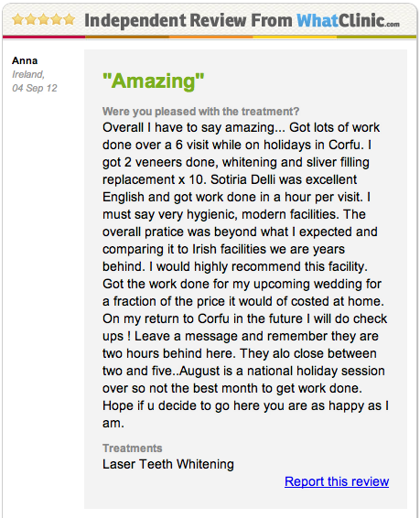Click the review date '04 Sep 12'

[x=35, y=88]
